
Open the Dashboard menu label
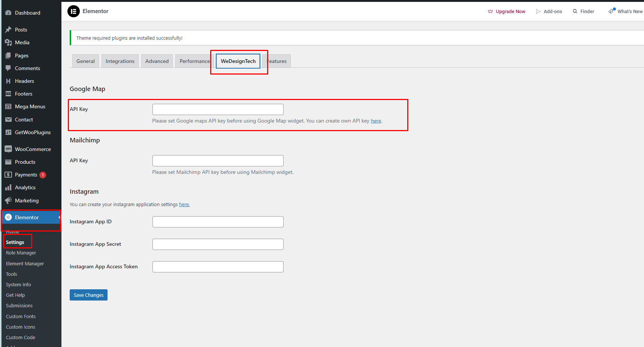point(28,13)
